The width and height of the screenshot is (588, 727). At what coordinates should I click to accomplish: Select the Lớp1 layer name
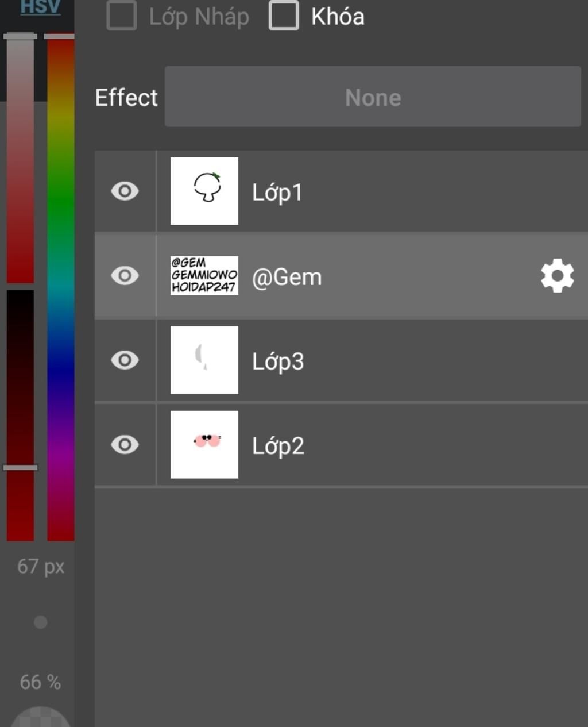[277, 193]
